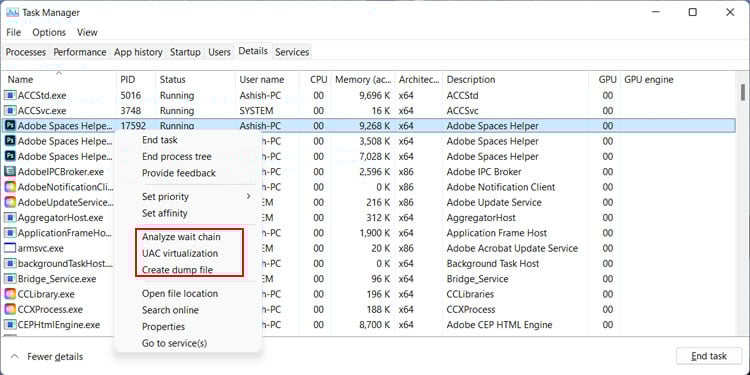Click the AdobeNotificationClient process icon
The height and width of the screenshot is (375, 750).
10,187
